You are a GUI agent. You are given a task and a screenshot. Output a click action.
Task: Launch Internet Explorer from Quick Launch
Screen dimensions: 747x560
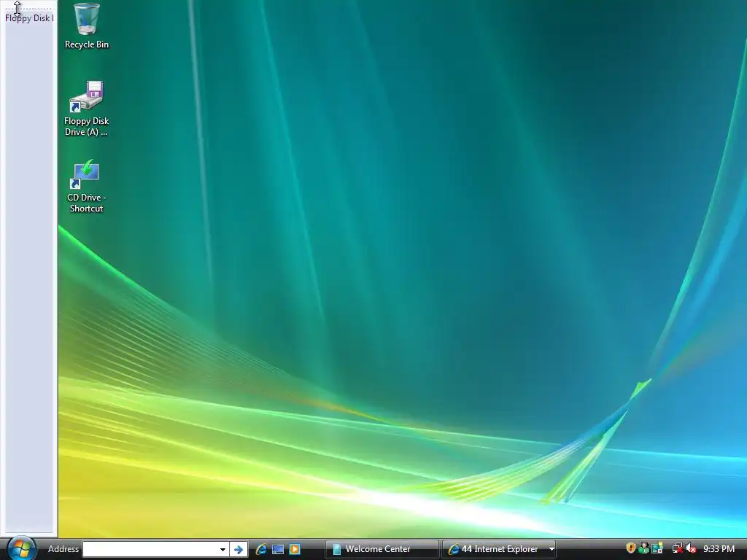[261, 549]
